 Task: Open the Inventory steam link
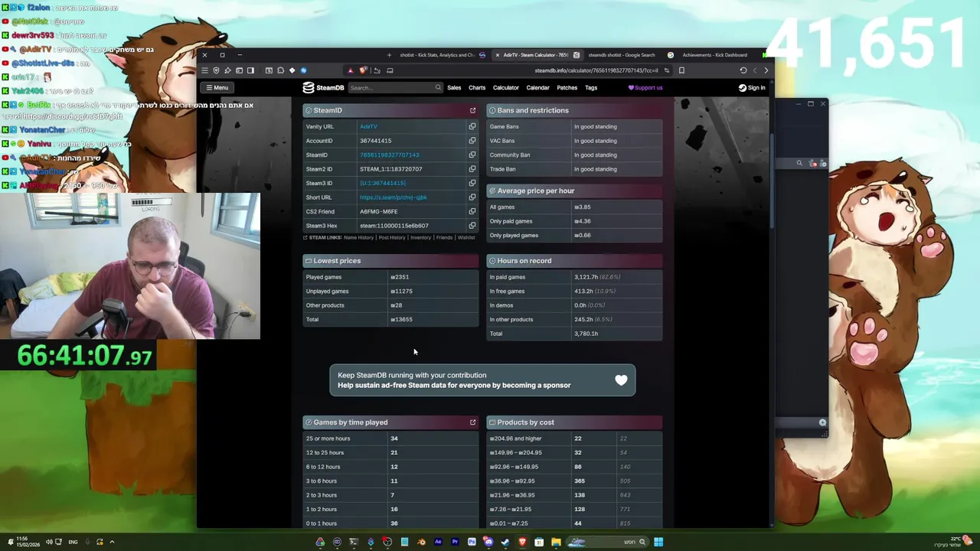[420, 237]
